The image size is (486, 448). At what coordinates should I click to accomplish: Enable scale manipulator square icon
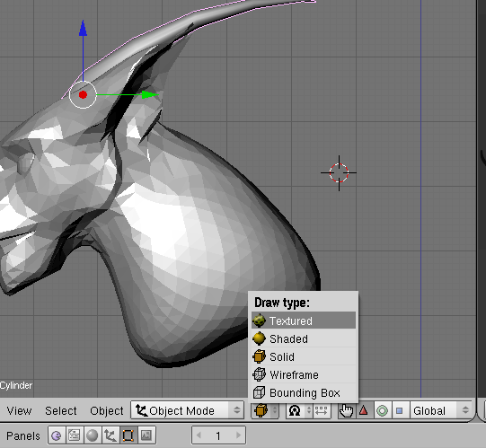[x=400, y=410]
